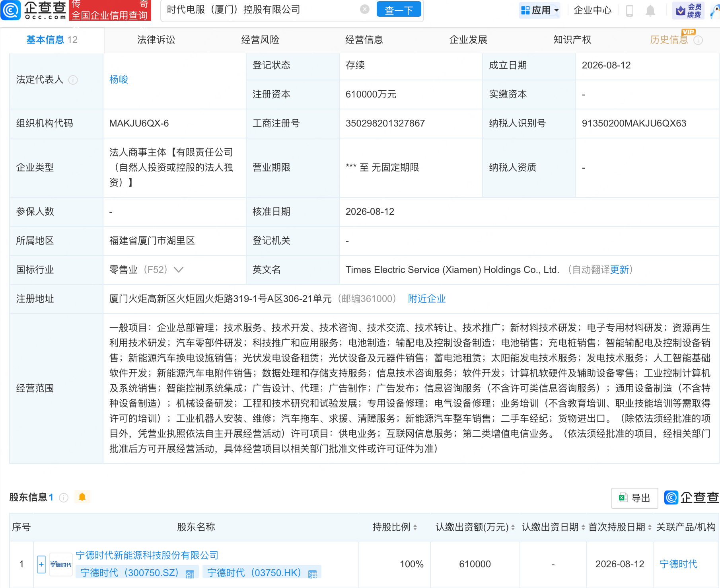Click the shareholder alert bell icon

click(x=82, y=497)
